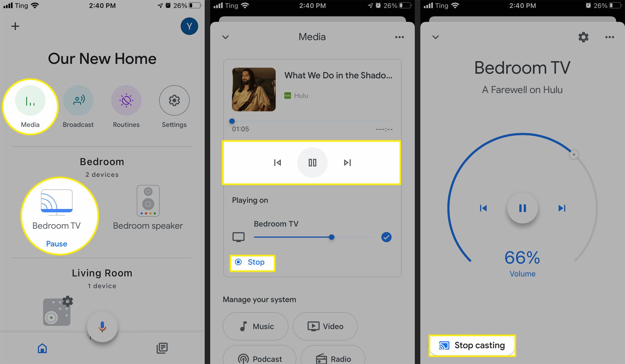The height and width of the screenshot is (364, 625).
Task: Expand the Media panel overflow menu
Action: 399,37
